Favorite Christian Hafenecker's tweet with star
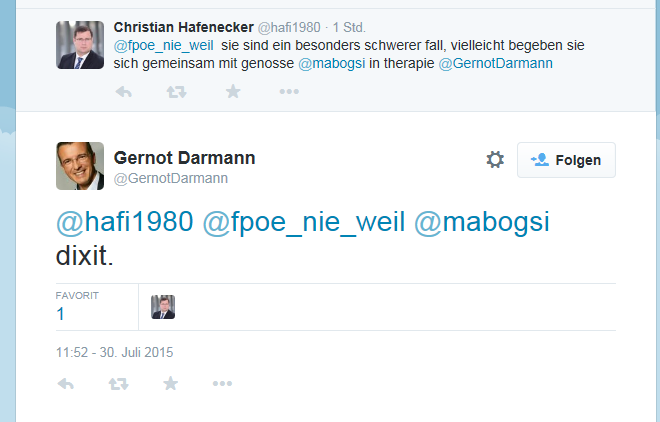660x422 pixels. click(232, 92)
